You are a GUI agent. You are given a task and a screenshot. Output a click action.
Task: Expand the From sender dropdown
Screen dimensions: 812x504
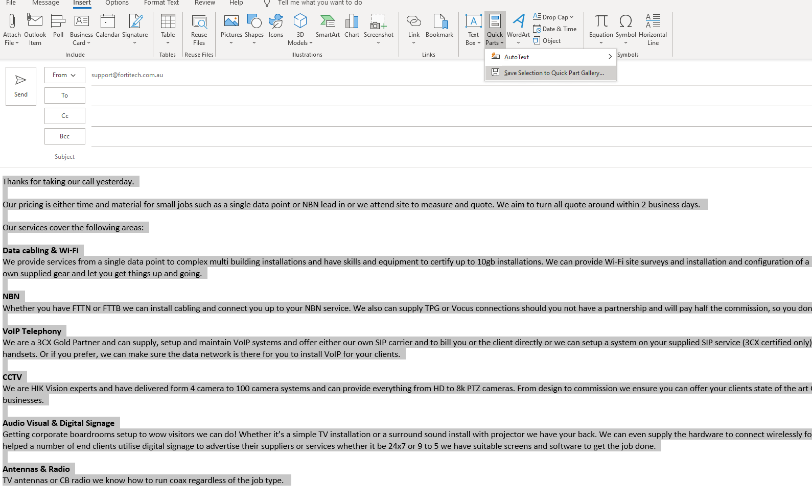tap(64, 75)
